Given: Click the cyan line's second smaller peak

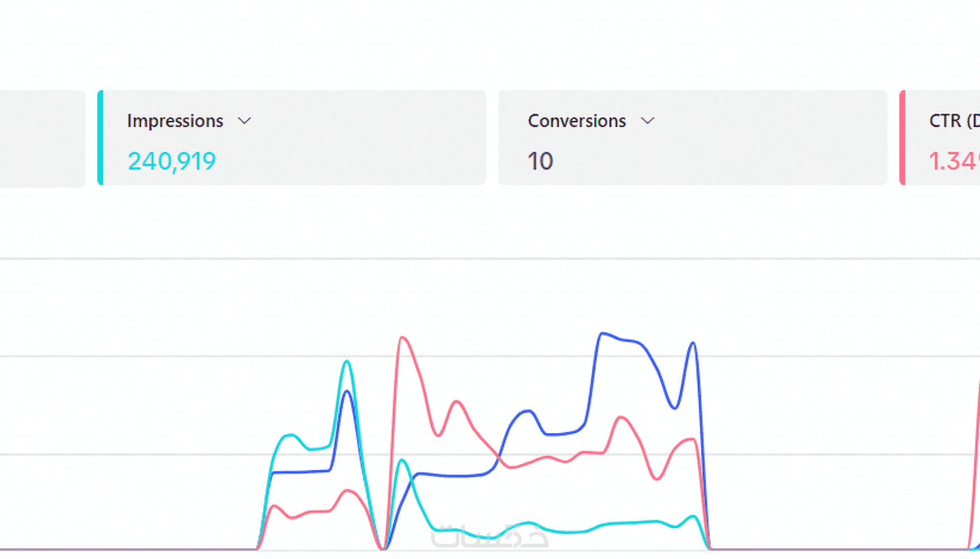Looking at the screenshot, I should pos(402,460).
